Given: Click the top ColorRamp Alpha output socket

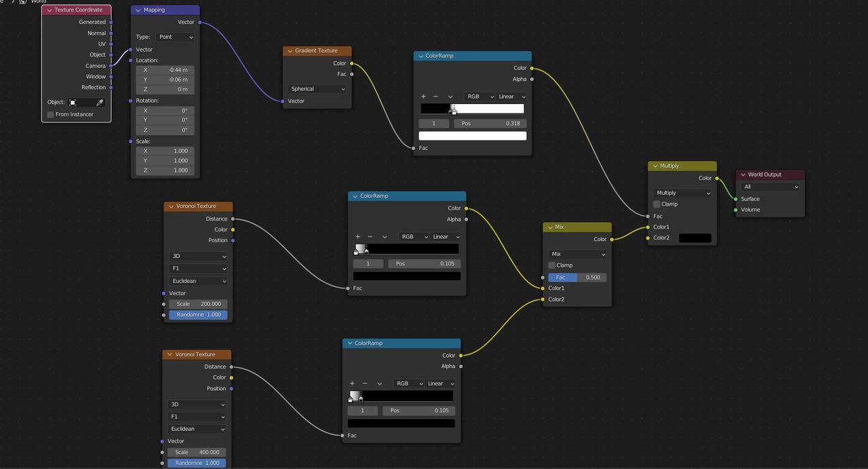Looking at the screenshot, I should tap(532, 79).
